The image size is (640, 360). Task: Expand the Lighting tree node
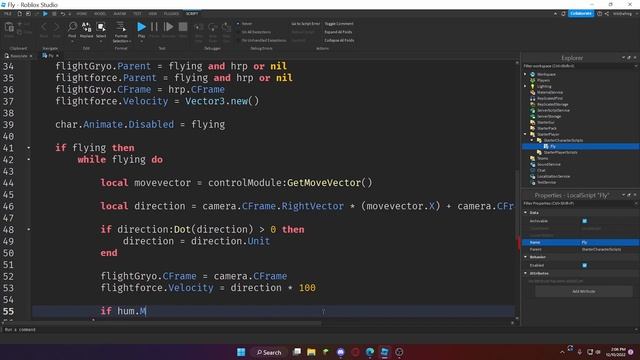click(x=525, y=86)
